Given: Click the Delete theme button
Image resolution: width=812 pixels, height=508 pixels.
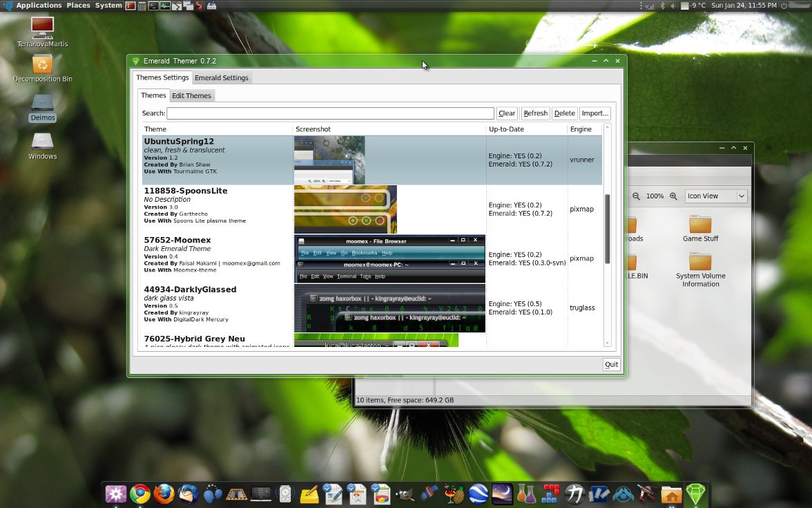Looking at the screenshot, I should pos(565,113).
